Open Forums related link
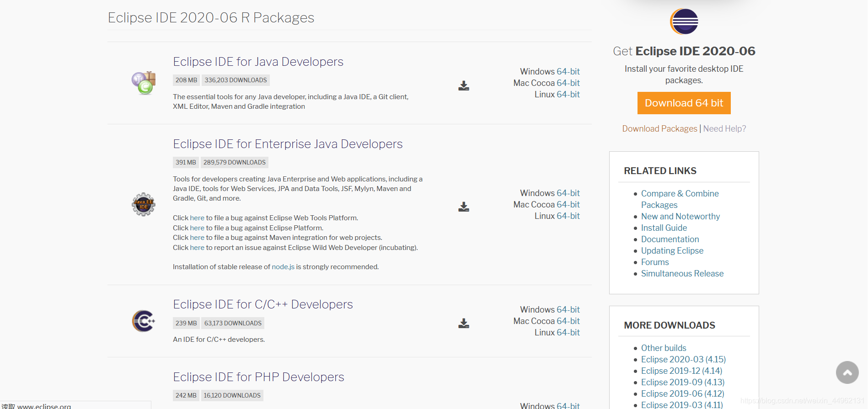Image resolution: width=868 pixels, height=409 pixels. (x=655, y=262)
